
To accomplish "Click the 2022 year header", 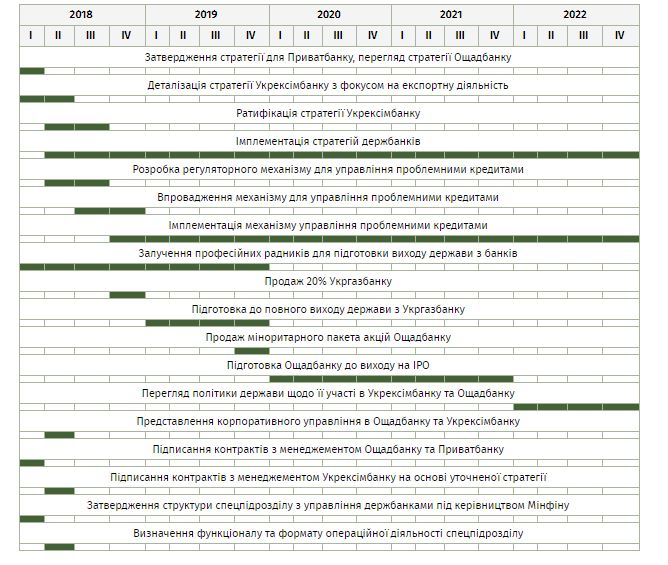I will coord(575,14).
